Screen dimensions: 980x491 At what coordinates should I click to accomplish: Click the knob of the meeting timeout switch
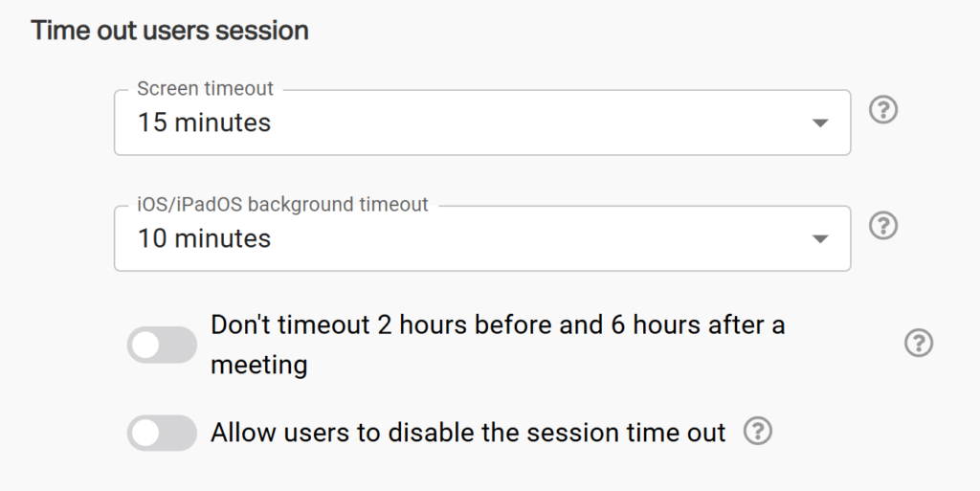coord(145,346)
